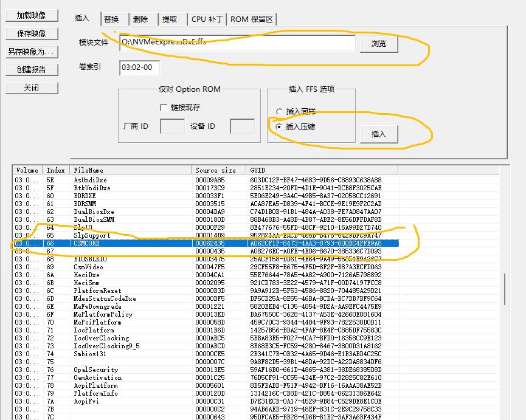
Task: Select the DualBiosSMM row
Action: (206, 219)
